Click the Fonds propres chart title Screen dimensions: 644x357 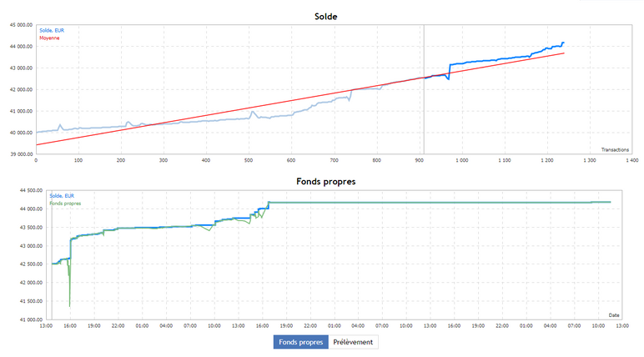pyautogui.click(x=325, y=182)
